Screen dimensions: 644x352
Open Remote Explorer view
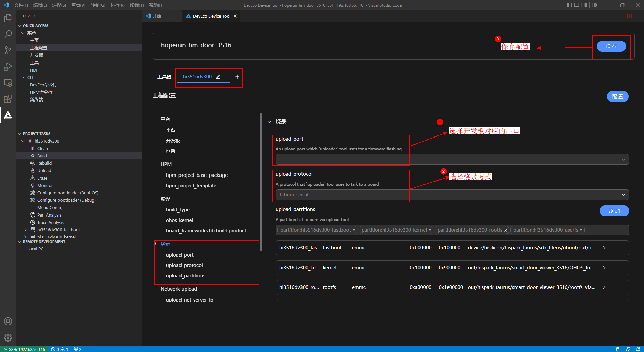pyautogui.click(x=8, y=83)
